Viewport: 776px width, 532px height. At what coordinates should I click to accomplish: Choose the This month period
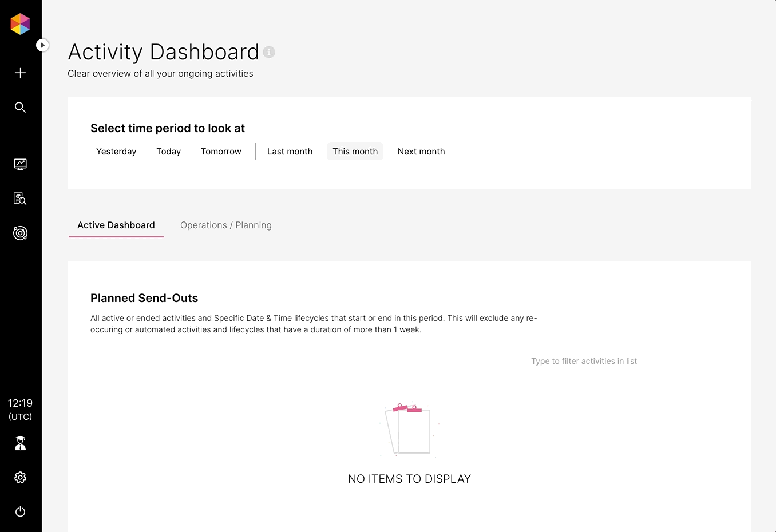click(x=355, y=152)
